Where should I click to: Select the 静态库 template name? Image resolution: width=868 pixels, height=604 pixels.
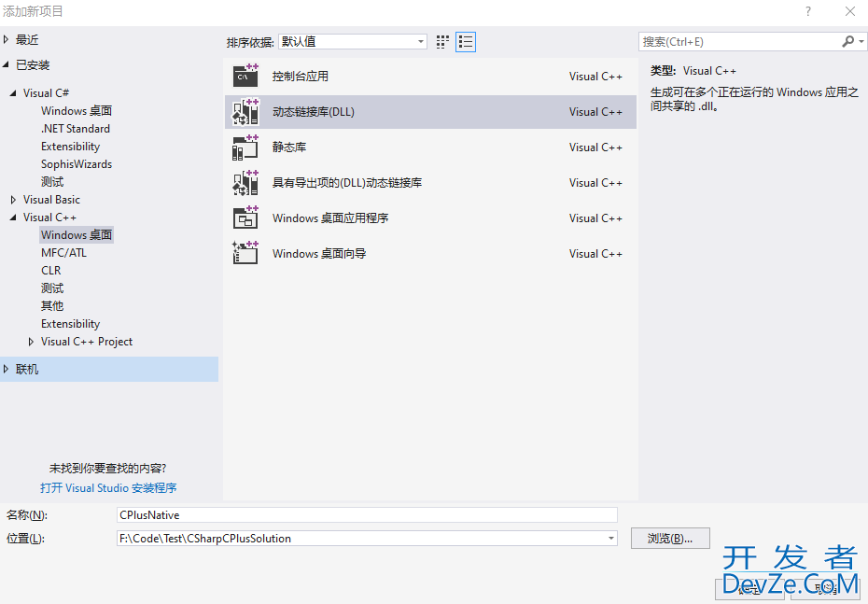coord(289,147)
